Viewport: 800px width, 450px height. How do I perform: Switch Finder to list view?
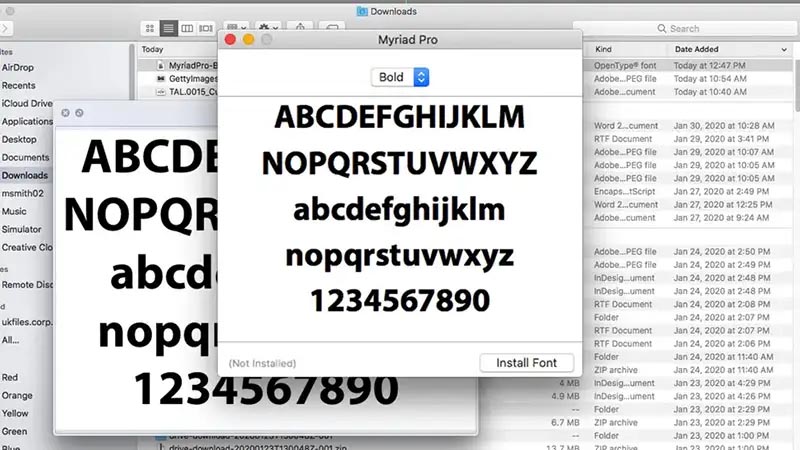[168, 29]
